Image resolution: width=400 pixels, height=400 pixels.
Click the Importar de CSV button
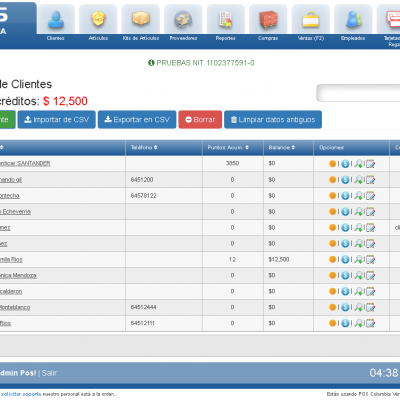click(57, 119)
